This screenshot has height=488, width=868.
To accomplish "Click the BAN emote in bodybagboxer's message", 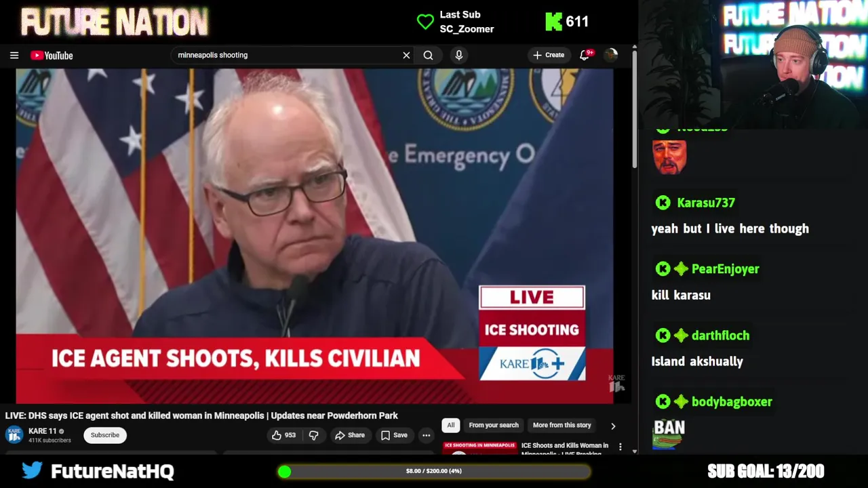I will click(x=669, y=434).
